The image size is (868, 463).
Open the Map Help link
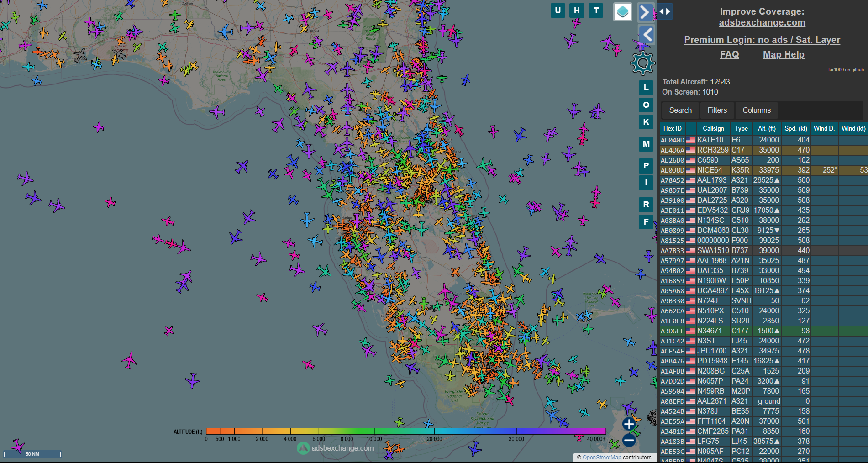pyautogui.click(x=784, y=54)
